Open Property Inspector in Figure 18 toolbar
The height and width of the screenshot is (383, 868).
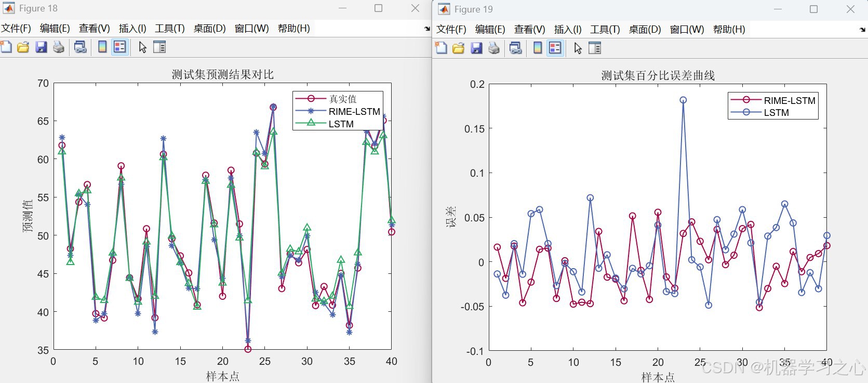point(159,47)
